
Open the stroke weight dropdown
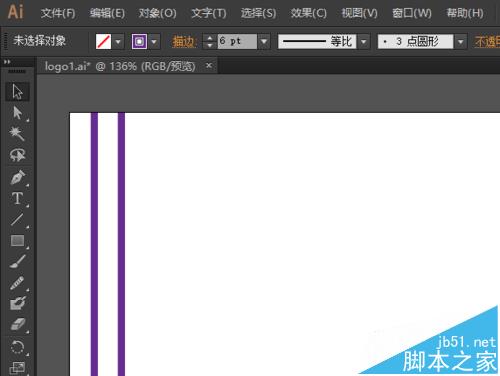pyautogui.click(x=264, y=42)
